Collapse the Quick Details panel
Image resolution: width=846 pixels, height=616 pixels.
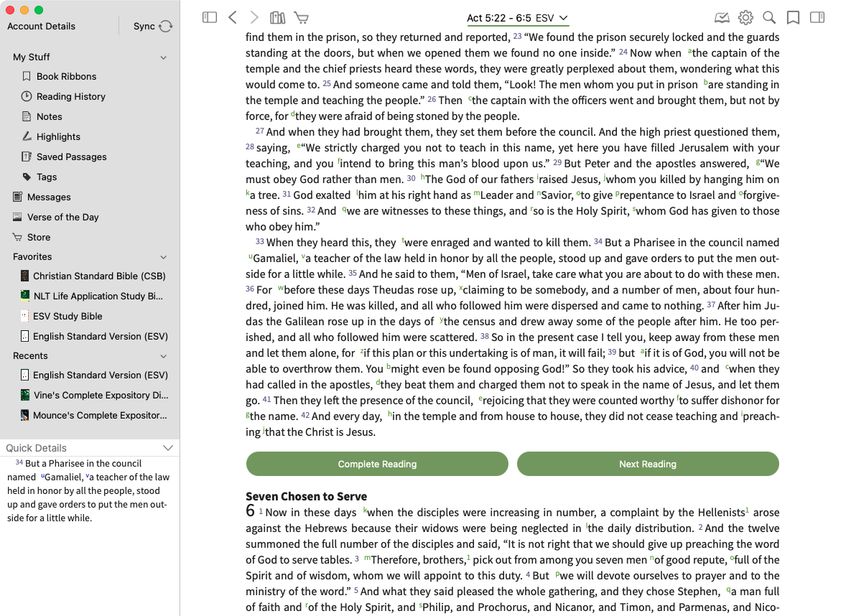pos(168,448)
